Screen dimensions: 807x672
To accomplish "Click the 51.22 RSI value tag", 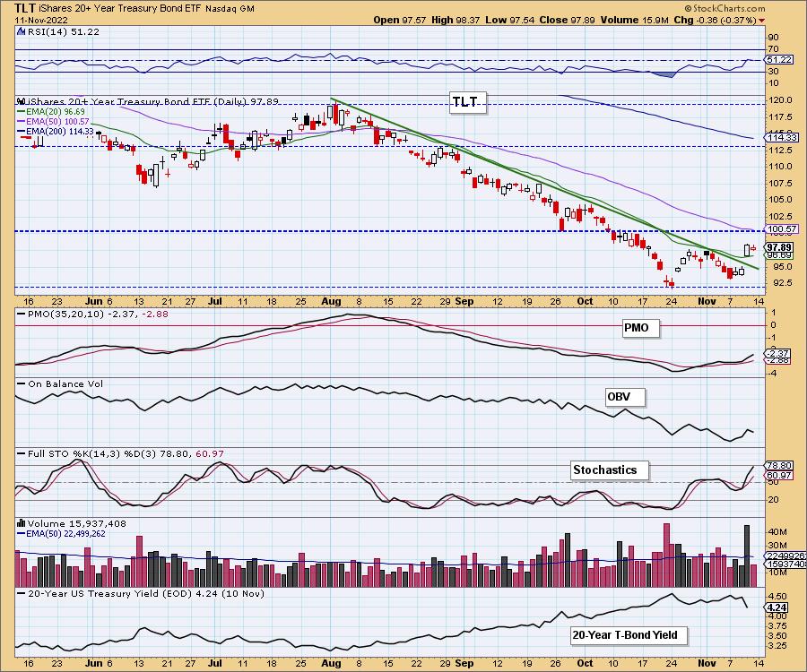I will point(778,60).
